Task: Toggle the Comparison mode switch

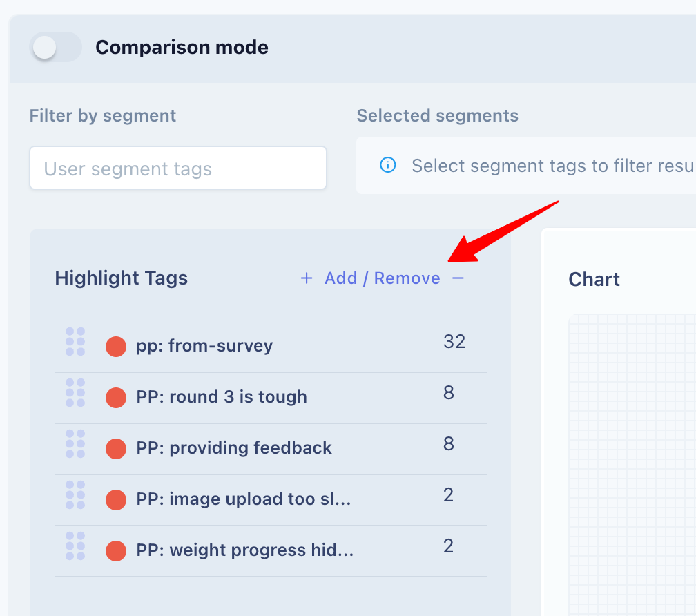Action: [55, 47]
